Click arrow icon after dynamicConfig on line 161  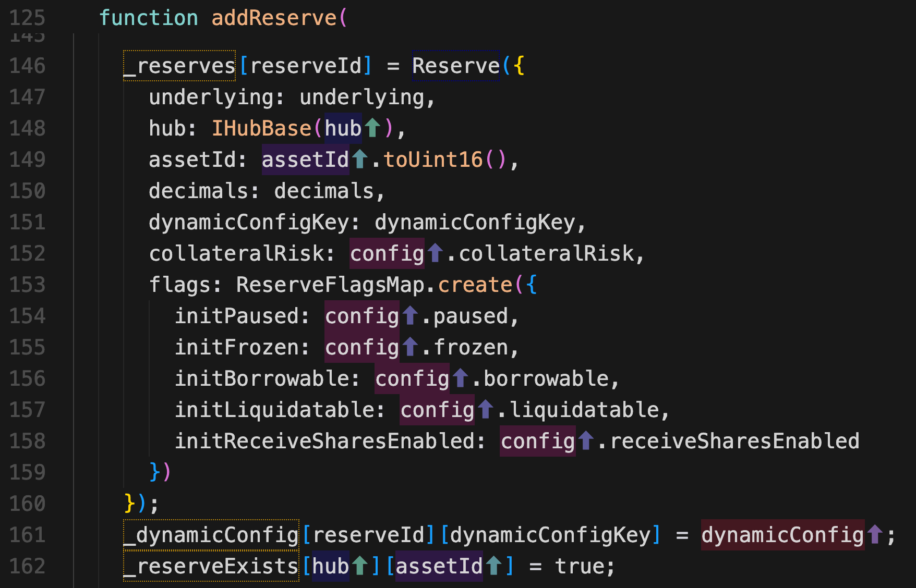pos(875,535)
